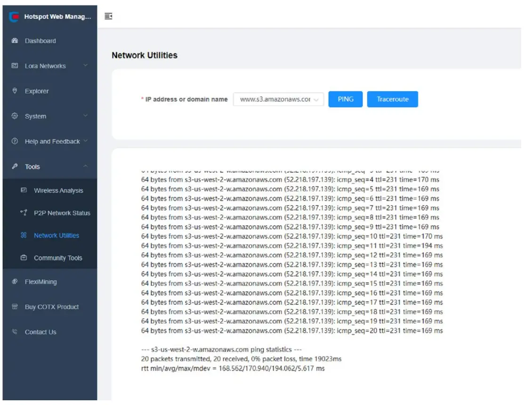The width and height of the screenshot is (532, 405).
Task: Start a Traceroute
Action: pyautogui.click(x=393, y=99)
